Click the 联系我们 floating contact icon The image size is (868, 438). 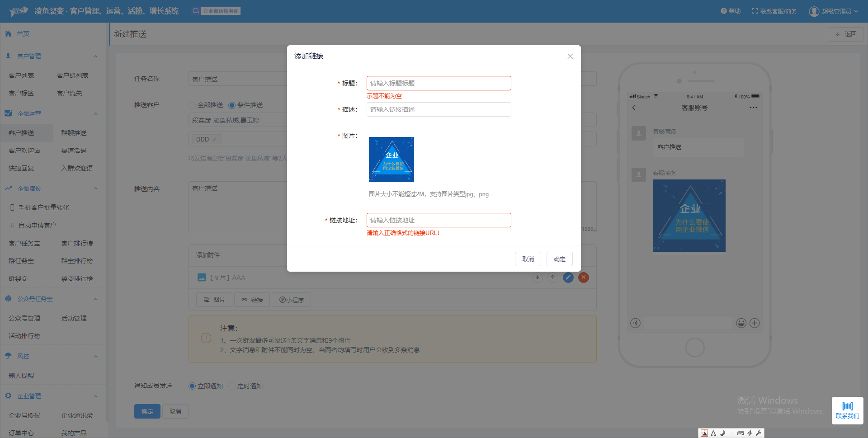(x=847, y=410)
